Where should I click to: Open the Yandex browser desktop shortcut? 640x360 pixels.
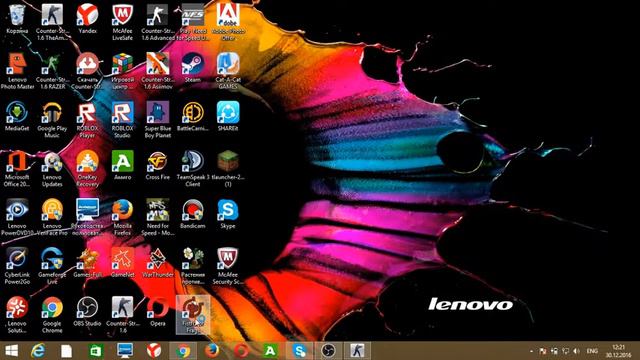coord(87,19)
